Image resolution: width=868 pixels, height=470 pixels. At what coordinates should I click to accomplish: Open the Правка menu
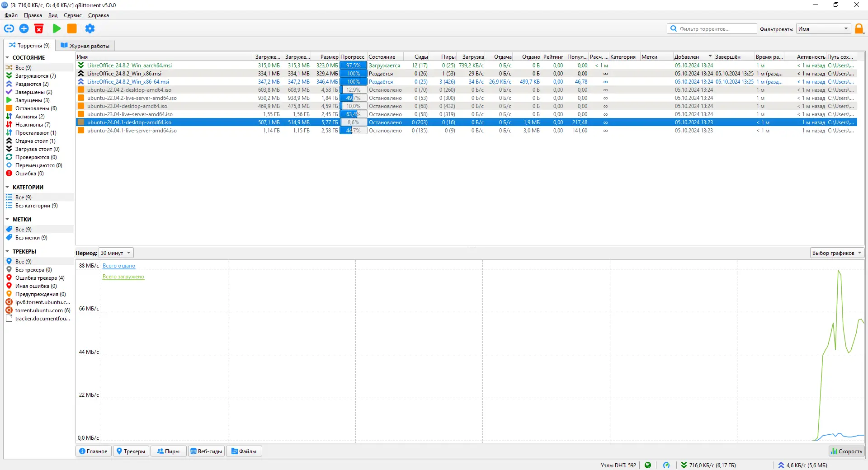tap(33, 15)
